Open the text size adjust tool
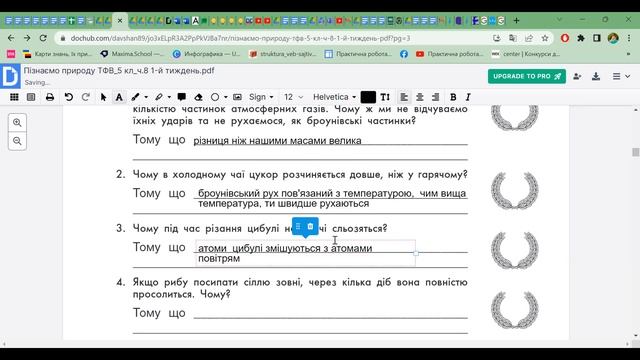640x360 pixels. pyautogui.click(x=385, y=97)
